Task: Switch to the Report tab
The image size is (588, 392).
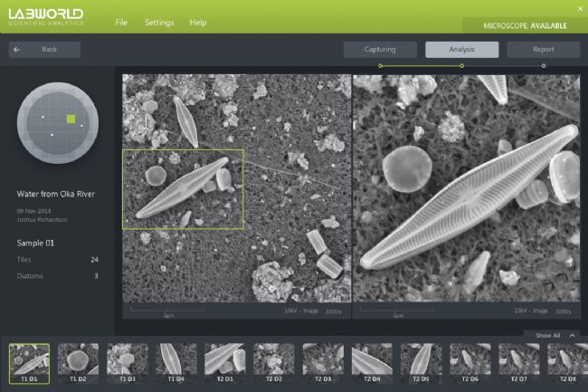Action: 543,50
